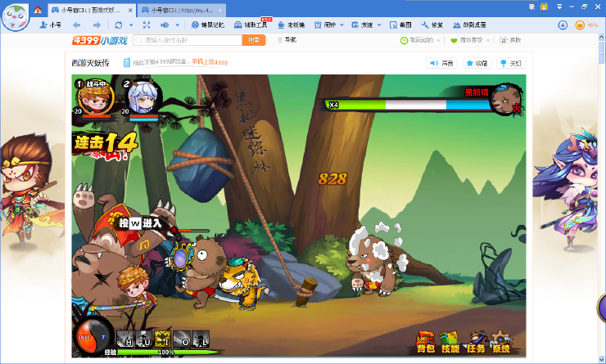Open the 导航 navigation menu
606x364 pixels.
(287, 40)
